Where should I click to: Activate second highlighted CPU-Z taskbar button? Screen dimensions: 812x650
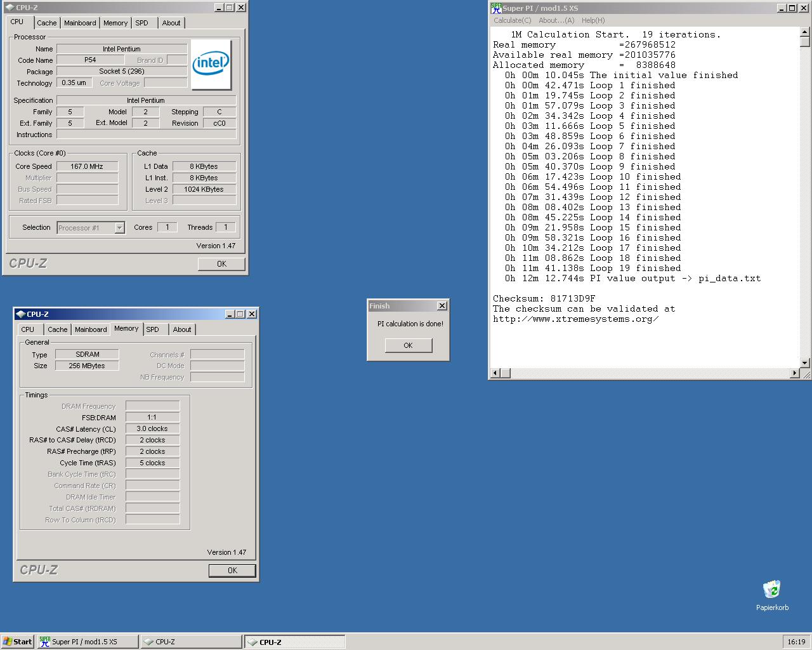pyautogui.click(x=295, y=642)
